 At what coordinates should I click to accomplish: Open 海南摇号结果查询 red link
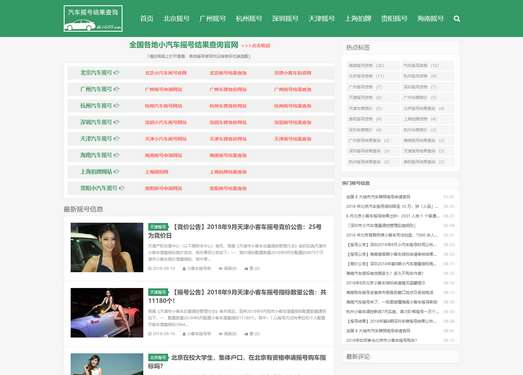click(x=228, y=155)
